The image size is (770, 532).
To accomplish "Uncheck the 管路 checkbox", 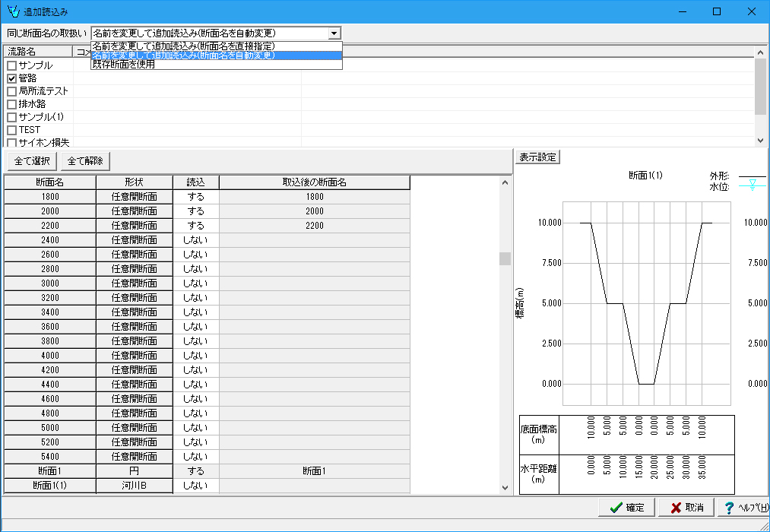I will pos(12,78).
